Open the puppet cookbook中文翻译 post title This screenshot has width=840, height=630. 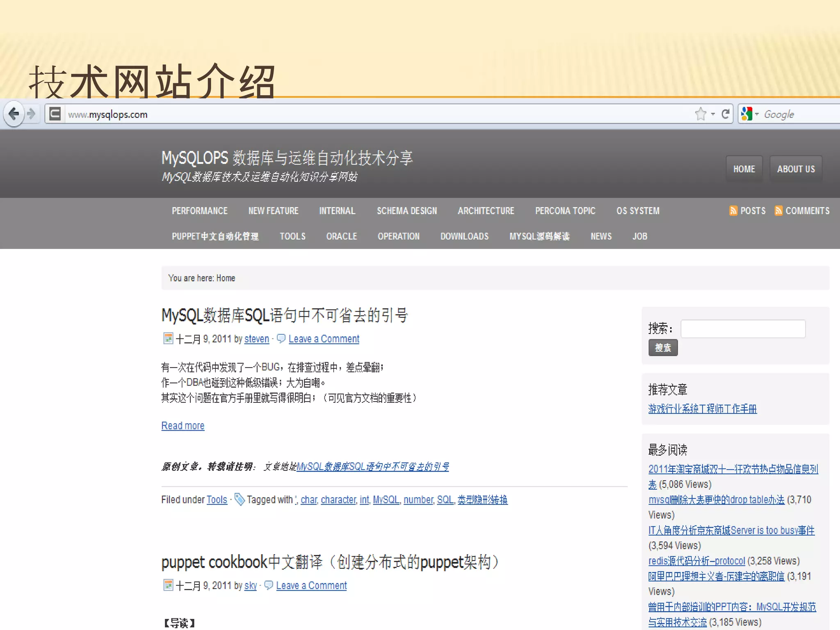tap(330, 562)
